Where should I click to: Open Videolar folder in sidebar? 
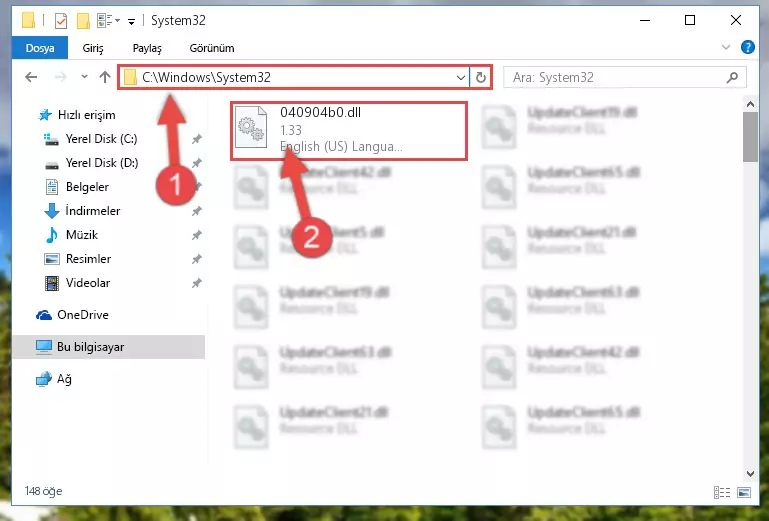[x=77, y=283]
